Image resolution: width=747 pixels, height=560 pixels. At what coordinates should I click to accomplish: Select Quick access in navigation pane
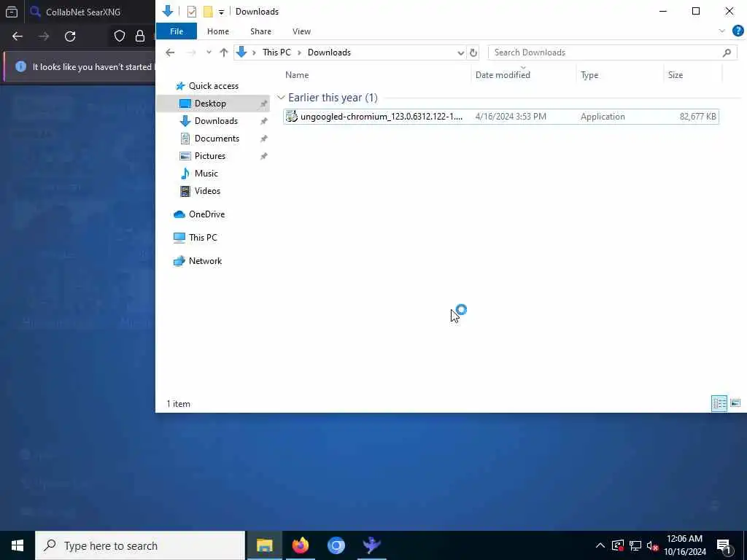pyautogui.click(x=214, y=86)
